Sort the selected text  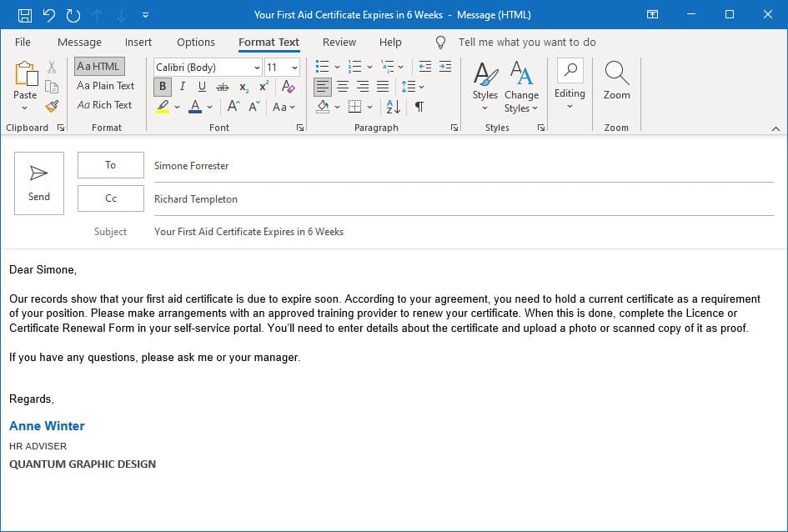click(393, 107)
